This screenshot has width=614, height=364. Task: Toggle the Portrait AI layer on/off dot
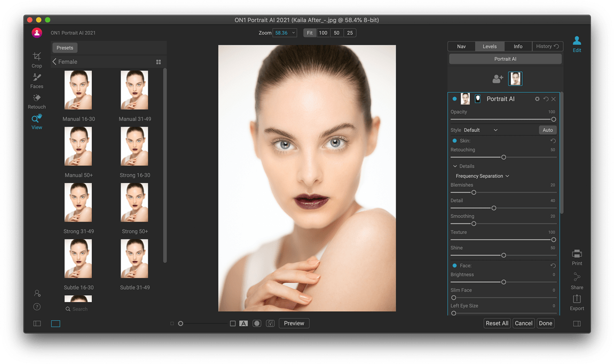454,99
